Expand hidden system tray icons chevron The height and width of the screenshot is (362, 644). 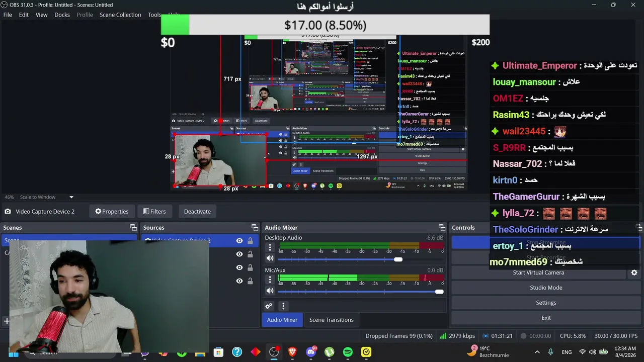point(537,352)
